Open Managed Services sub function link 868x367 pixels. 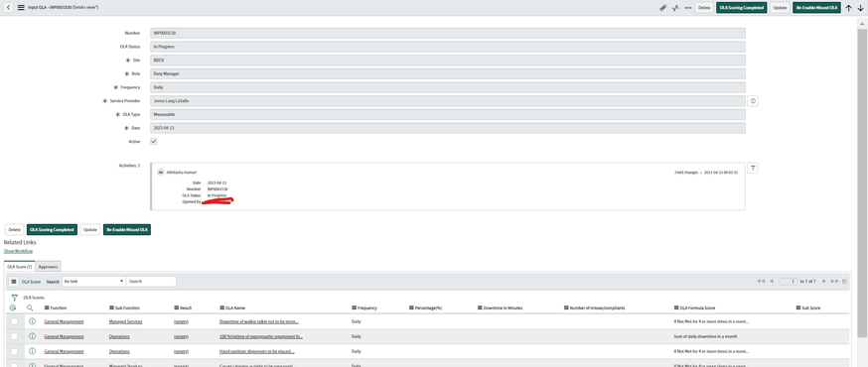click(126, 321)
